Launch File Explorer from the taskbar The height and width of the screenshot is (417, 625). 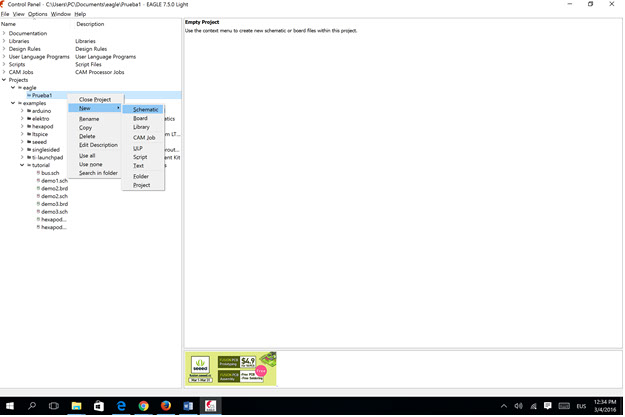76,406
